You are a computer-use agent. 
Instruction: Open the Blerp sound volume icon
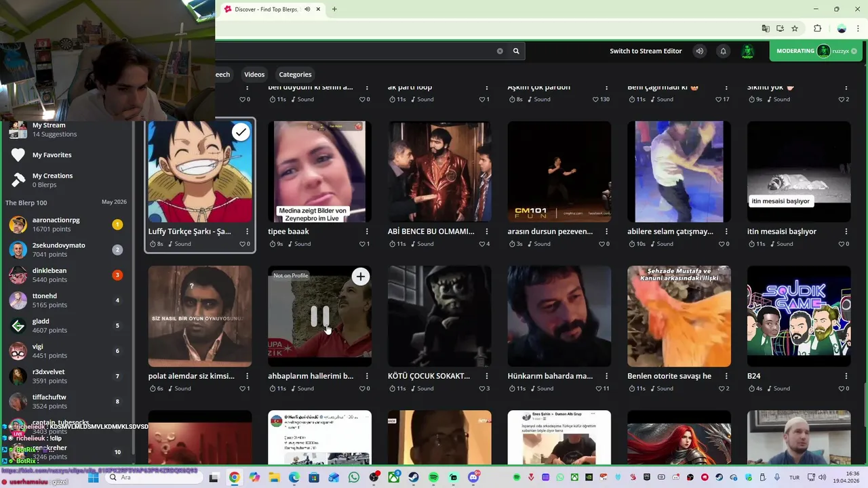point(700,51)
